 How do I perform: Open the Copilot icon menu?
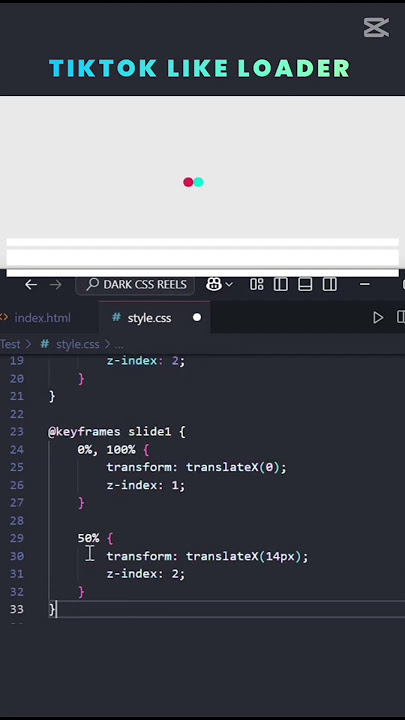(x=214, y=285)
